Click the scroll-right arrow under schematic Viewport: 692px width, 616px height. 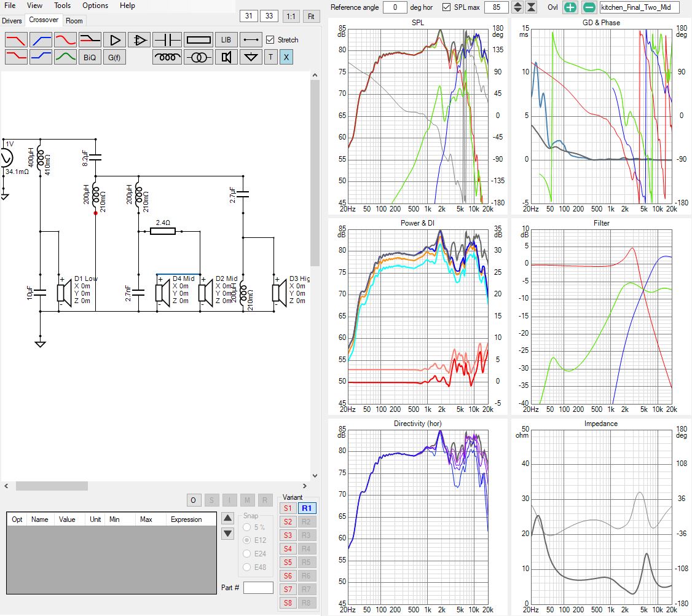304,486
